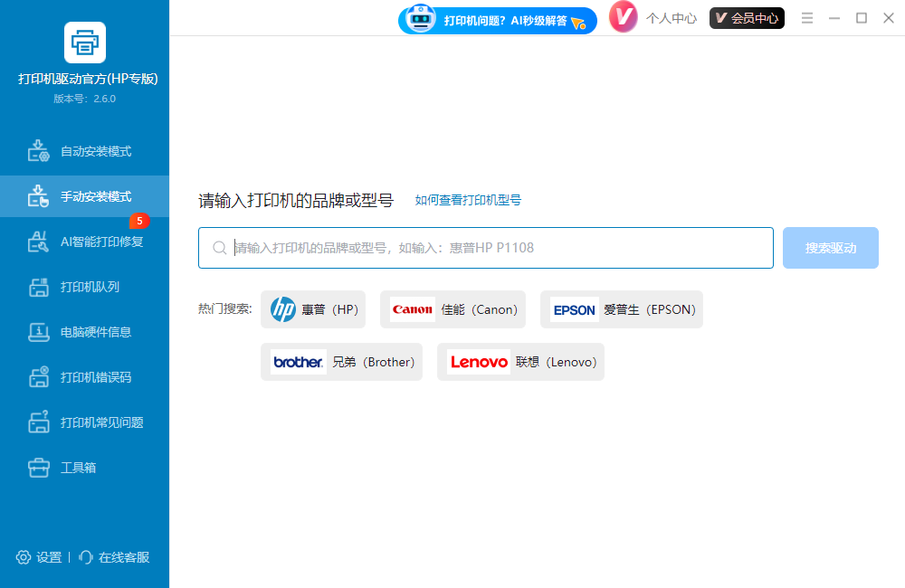Click the 打印机错误码 icon
Viewport: 905px width, 588px height.
[x=38, y=377]
